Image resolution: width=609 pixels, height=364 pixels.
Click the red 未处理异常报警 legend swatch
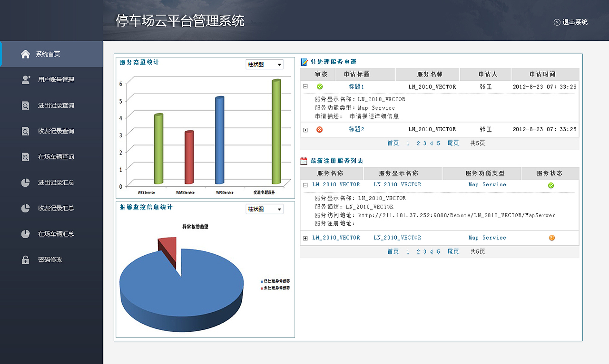262,288
